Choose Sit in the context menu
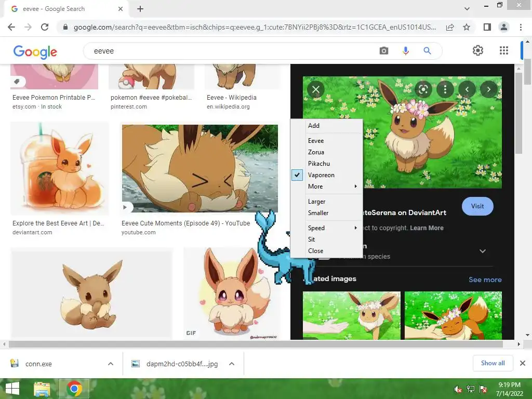Screen dimensions: 532x399 click(x=327, y=240)
